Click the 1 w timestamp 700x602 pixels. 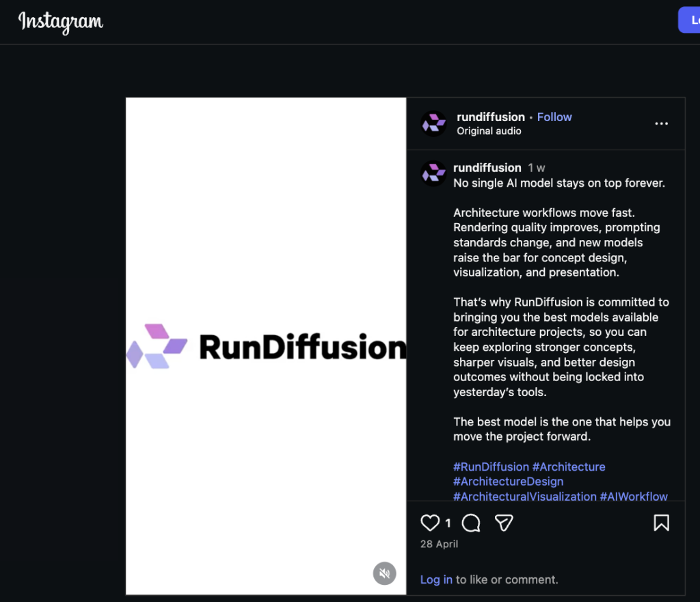tap(536, 168)
